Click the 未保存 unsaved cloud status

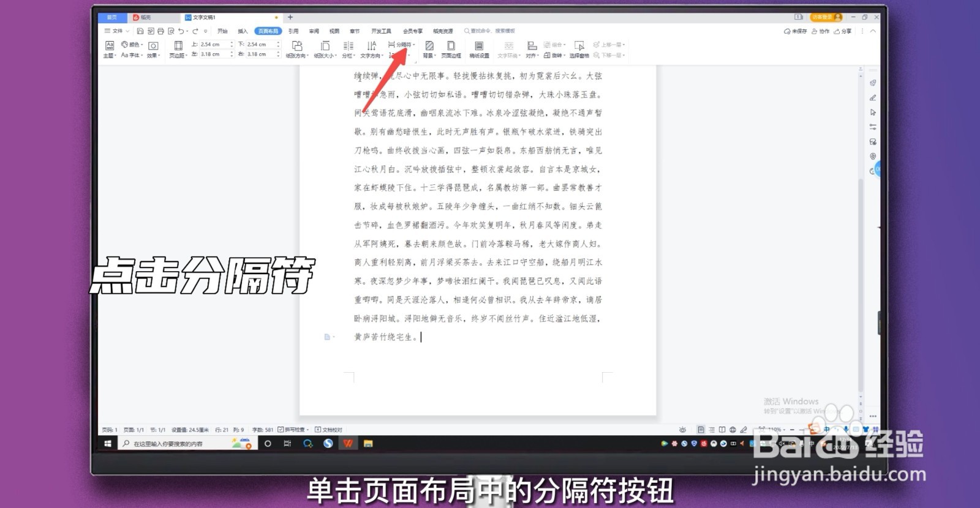796,31
